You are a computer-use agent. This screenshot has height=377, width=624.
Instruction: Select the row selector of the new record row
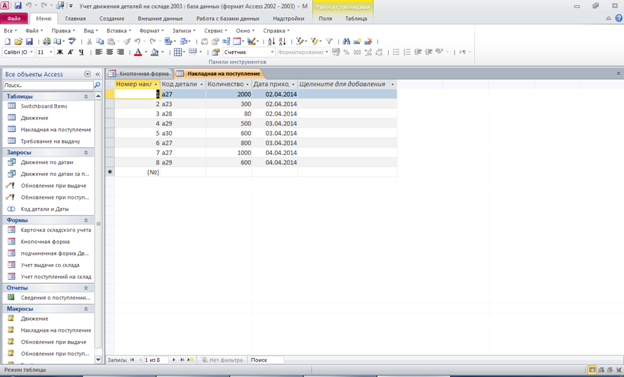(110, 172)
